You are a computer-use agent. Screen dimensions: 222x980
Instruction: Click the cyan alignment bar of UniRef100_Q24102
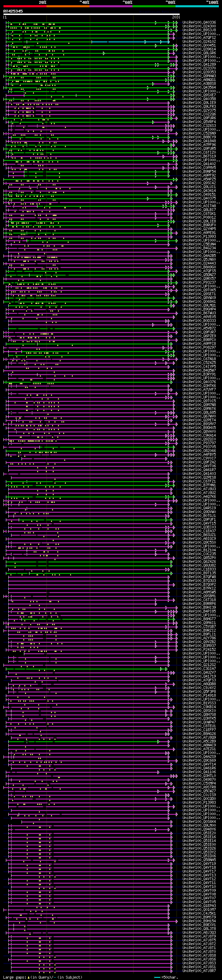point(130,42)
